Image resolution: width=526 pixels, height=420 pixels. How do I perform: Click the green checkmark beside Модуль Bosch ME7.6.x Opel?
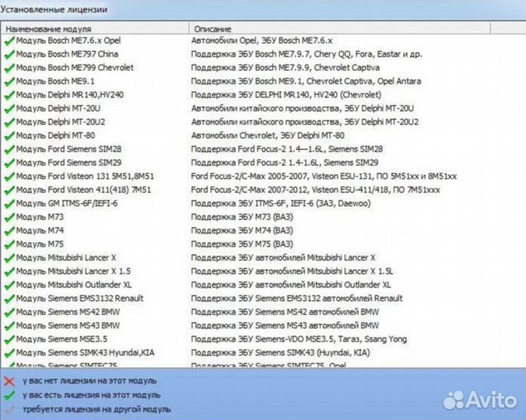tap(9, 41)
